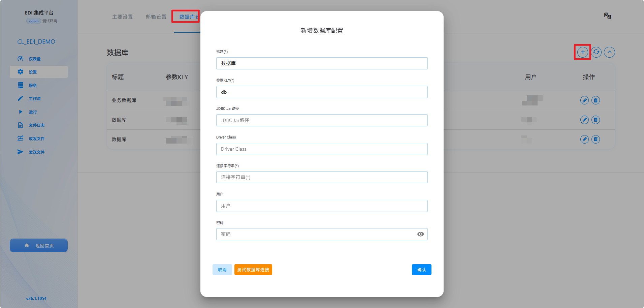Screen dimensions: 644x308
Task: Open 文件日志 in the sidebar menu
Action: point(37,125)
